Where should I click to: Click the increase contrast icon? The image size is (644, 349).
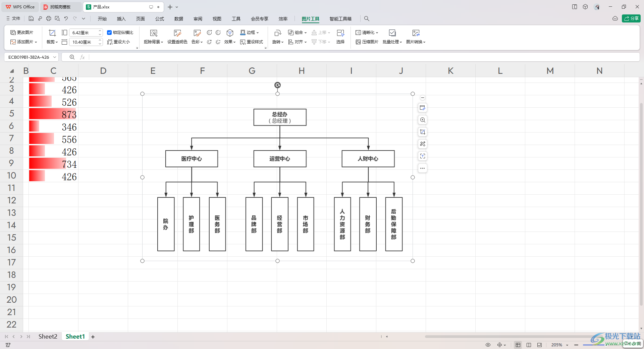209,33
